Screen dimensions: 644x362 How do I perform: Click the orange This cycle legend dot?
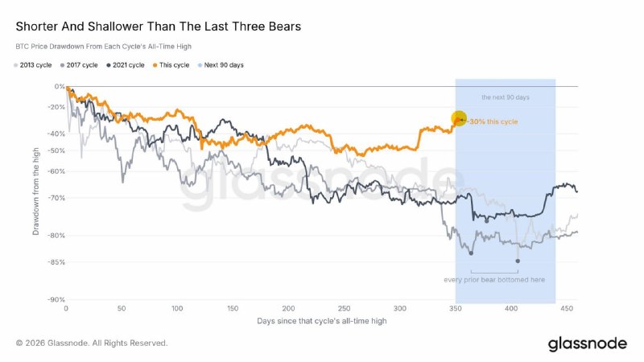(x=155, y=65)
